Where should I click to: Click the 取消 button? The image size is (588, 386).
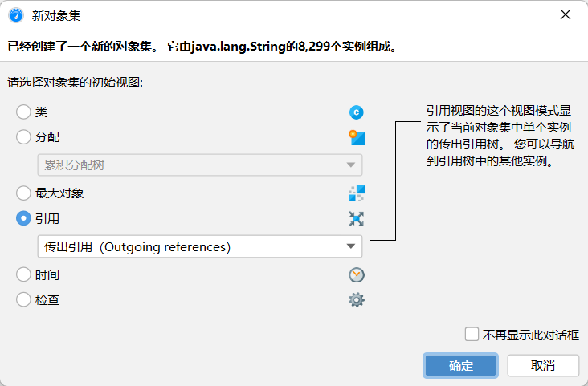tap(543, 365)
